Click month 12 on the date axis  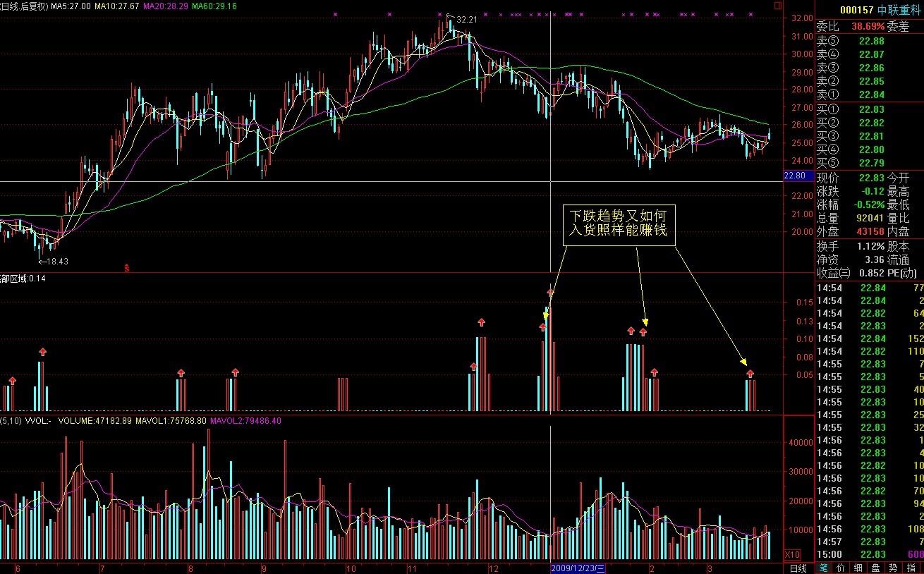(x=493, y=568)
